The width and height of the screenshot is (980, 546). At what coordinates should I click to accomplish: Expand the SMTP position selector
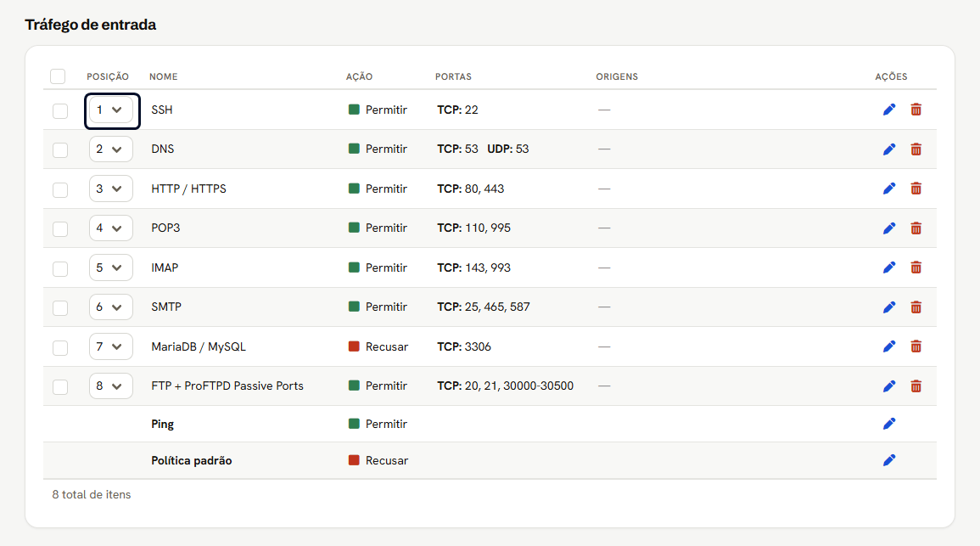coord(111,307)
